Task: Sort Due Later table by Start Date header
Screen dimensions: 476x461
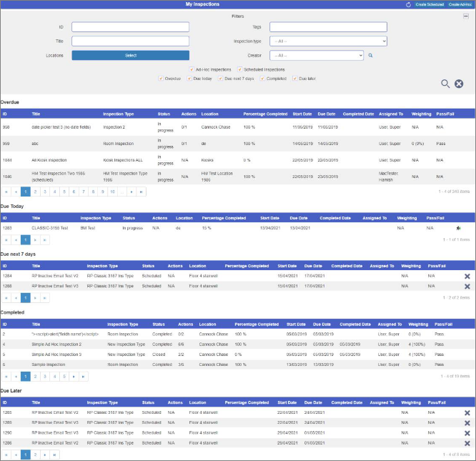Action: tap(287, 402)
